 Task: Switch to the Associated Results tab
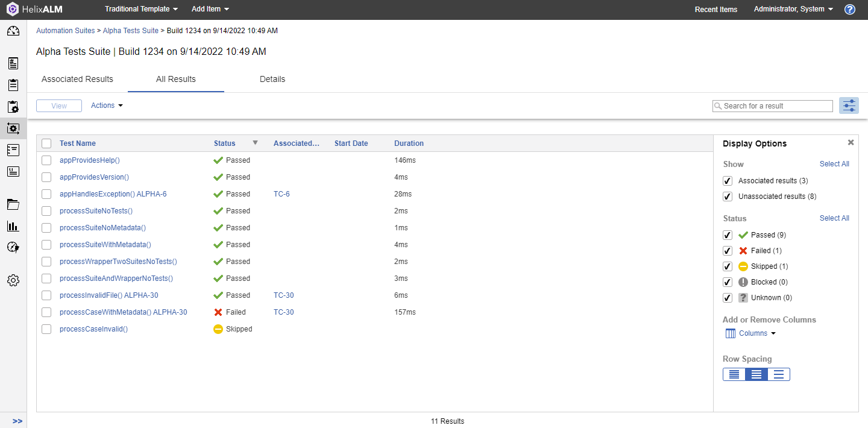(77, 79)
